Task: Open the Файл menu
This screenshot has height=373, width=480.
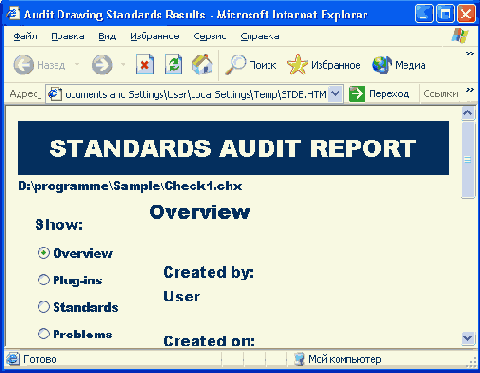Action: pos(25,36)
